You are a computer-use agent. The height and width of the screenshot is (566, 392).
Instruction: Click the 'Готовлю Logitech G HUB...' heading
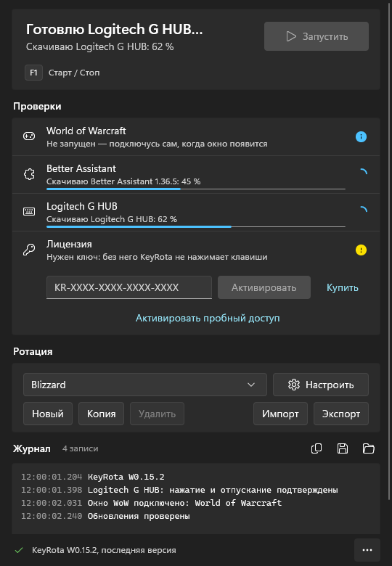pyautogui.click(x=115, y=30)
